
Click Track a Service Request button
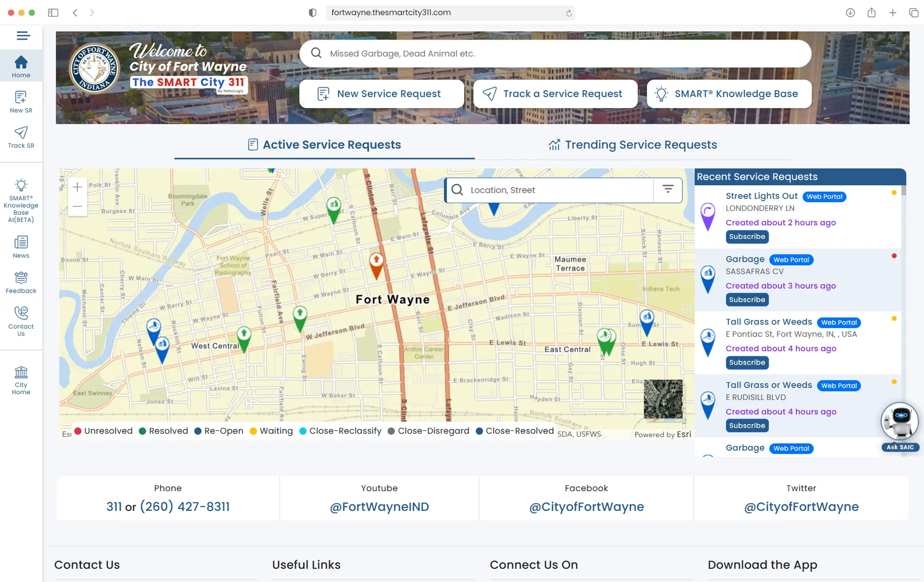(x=555, y=94)
